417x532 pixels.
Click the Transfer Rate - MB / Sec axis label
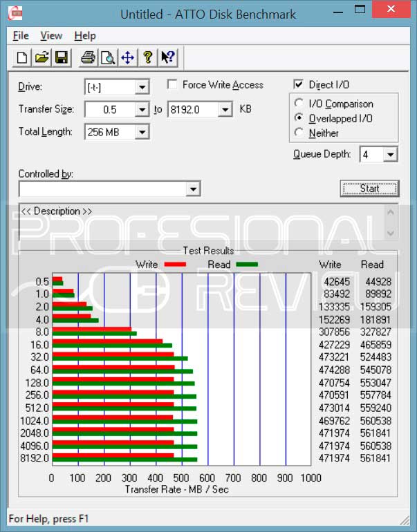point(176,489)
